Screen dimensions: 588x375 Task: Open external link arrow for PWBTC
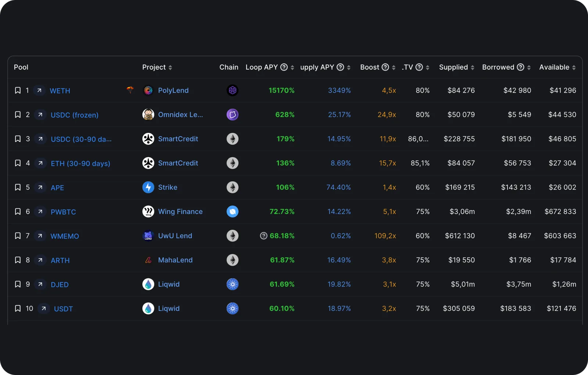coord(40,211)
